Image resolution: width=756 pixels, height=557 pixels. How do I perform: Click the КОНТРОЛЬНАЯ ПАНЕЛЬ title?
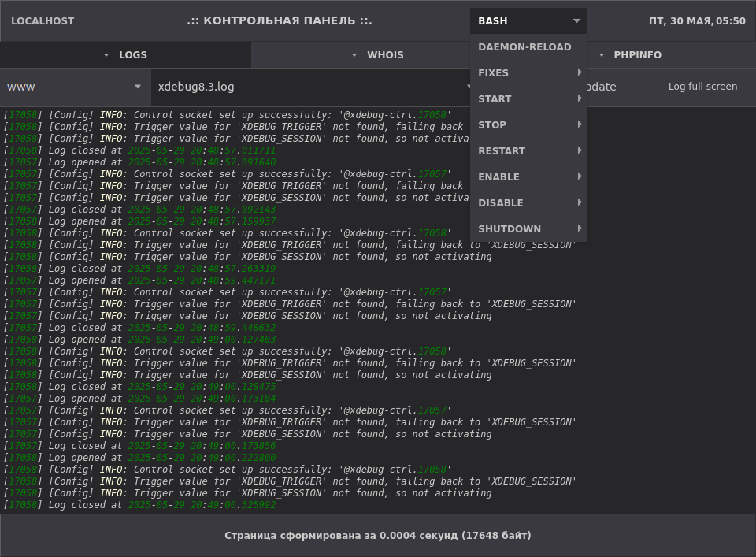click(280, 20)
